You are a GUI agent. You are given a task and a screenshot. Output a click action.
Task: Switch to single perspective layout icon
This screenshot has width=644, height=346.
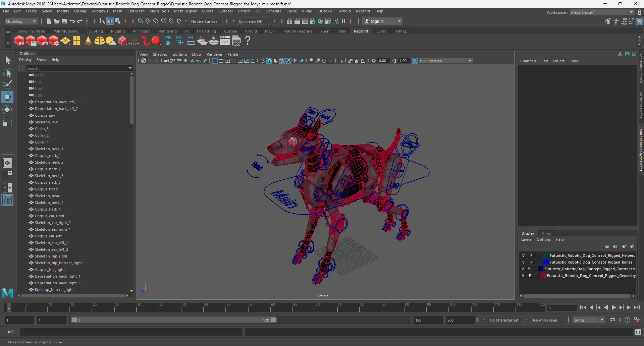point(7,163)
